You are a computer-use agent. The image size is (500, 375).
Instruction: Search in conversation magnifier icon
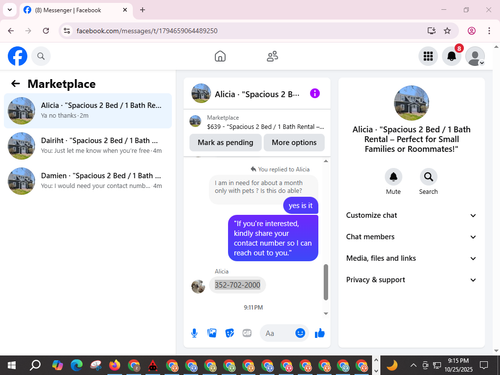[428, 177]
